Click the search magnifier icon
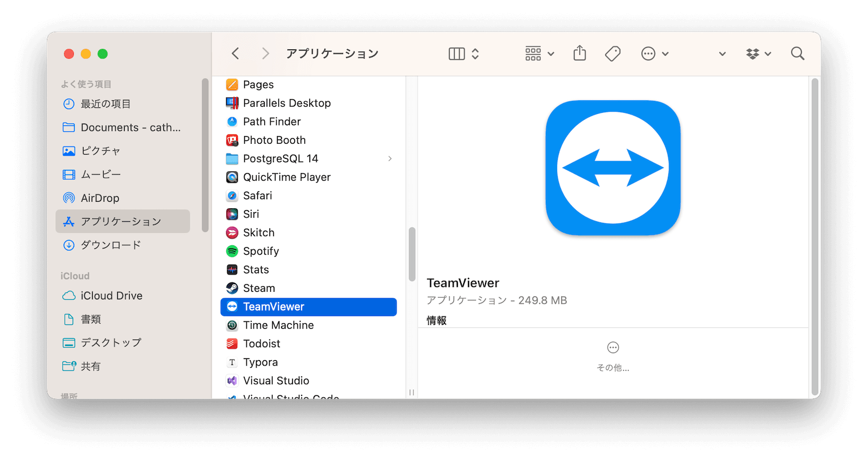The image size is (868, 461). pos(797,53)
